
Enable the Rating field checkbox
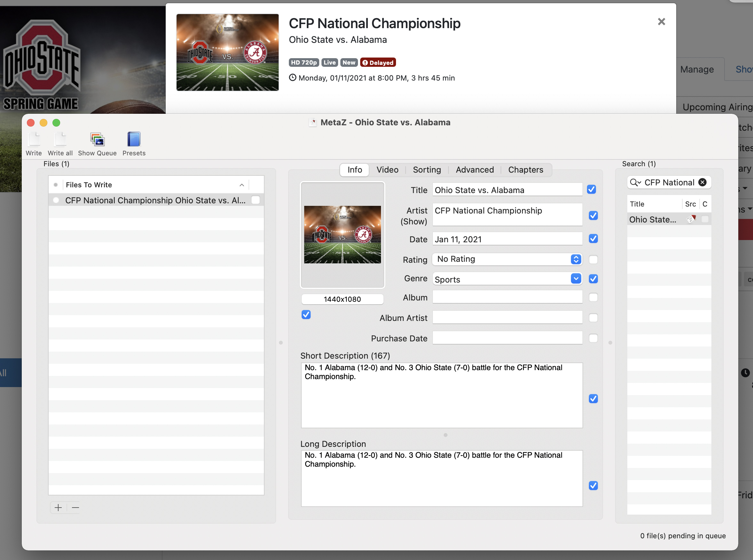point(593,260)
